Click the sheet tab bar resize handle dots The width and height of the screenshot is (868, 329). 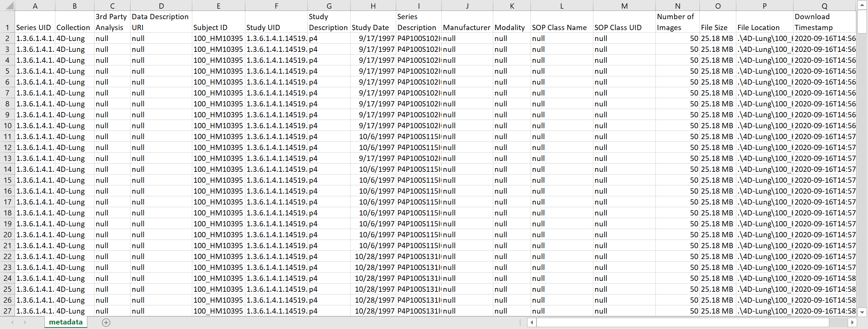tap(520, 323)
